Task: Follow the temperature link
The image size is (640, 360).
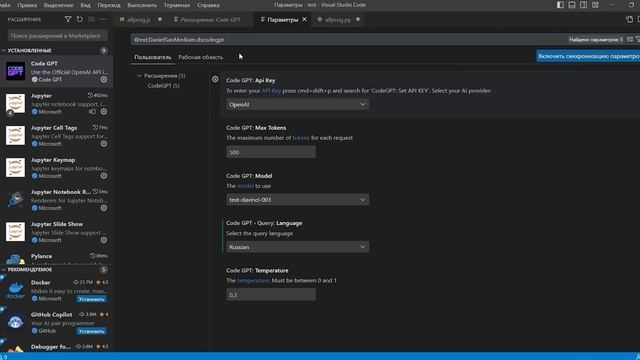Action: point(253,280)
